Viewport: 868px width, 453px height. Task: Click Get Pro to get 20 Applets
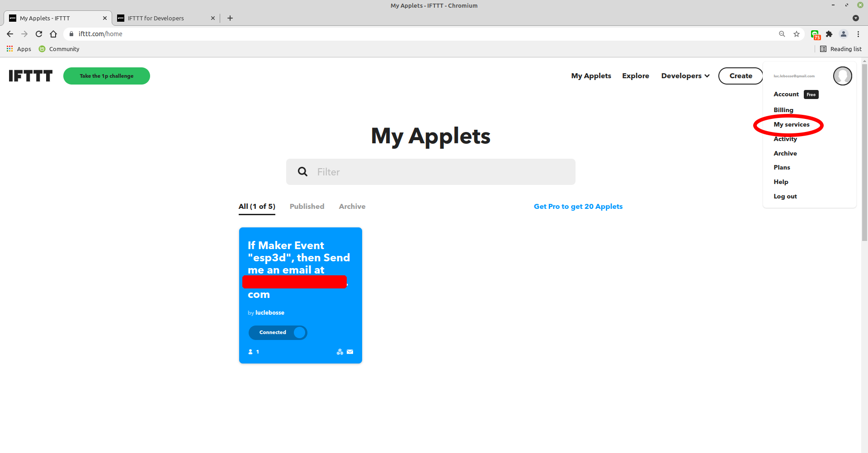[x=578, y=207]
